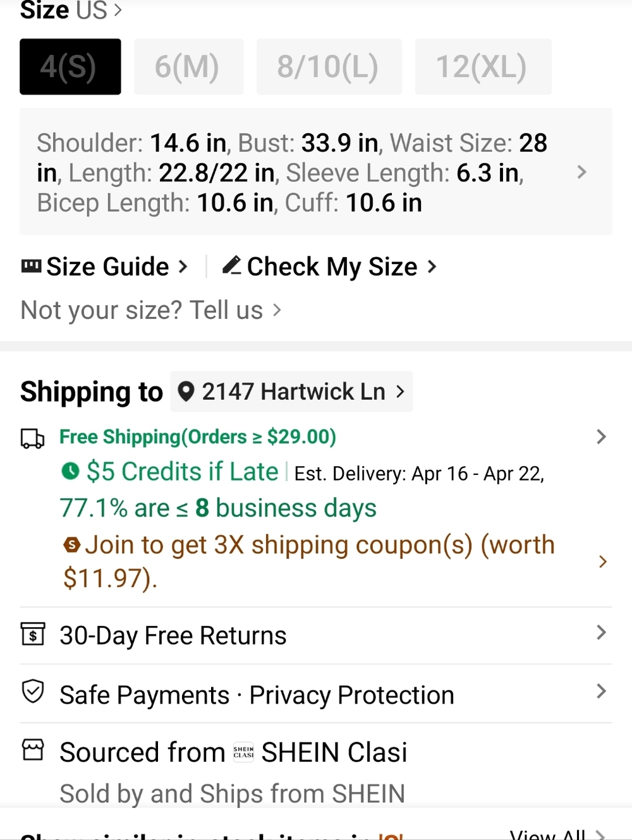
Task: Select size 4(S)
Action: pyautogui.click(x=70, y=66)
